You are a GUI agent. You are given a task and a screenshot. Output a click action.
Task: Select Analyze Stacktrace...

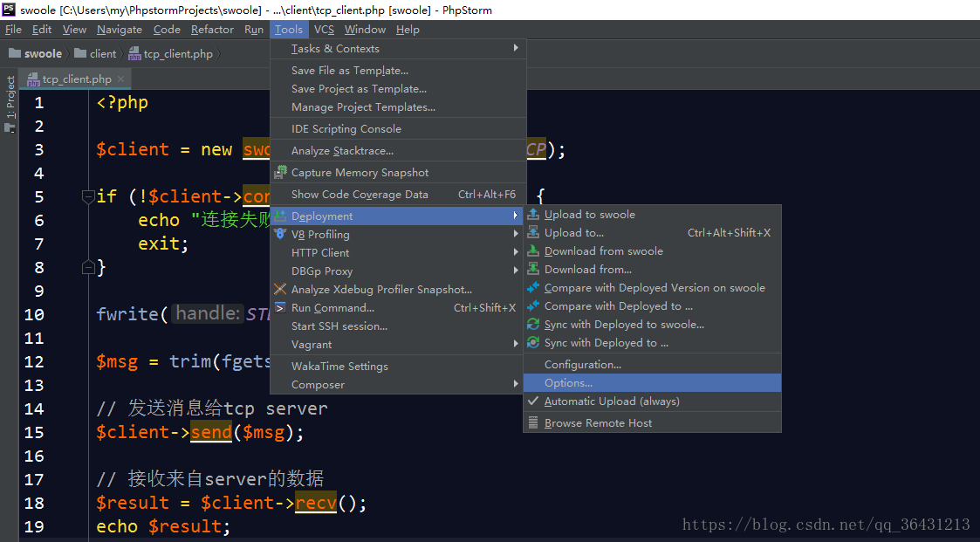tap(398, 151)
